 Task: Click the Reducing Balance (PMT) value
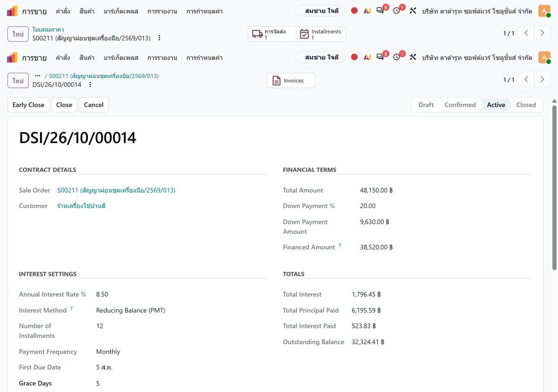(x=131, y=310)
